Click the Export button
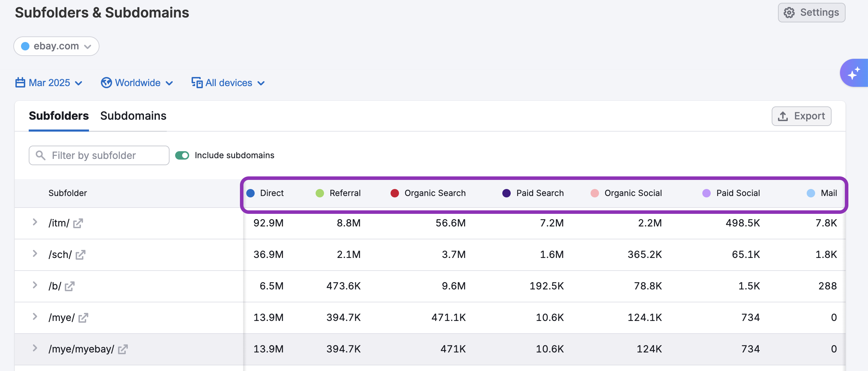This screenshot has height=371, width=868. pos(801,116)
